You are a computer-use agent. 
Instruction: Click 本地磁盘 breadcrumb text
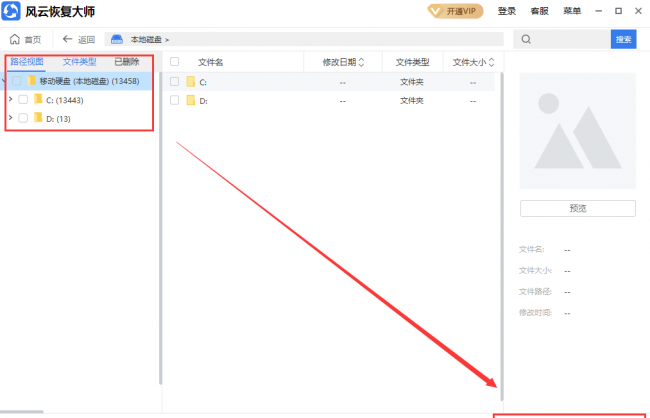146,39
